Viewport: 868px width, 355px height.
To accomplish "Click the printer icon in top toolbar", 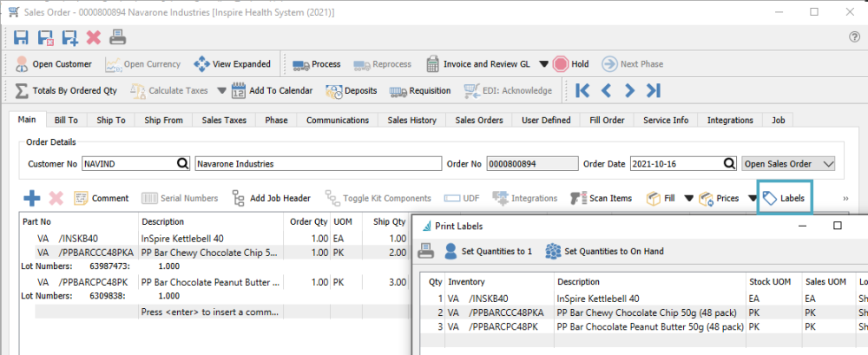I will (x=118, y=37).
